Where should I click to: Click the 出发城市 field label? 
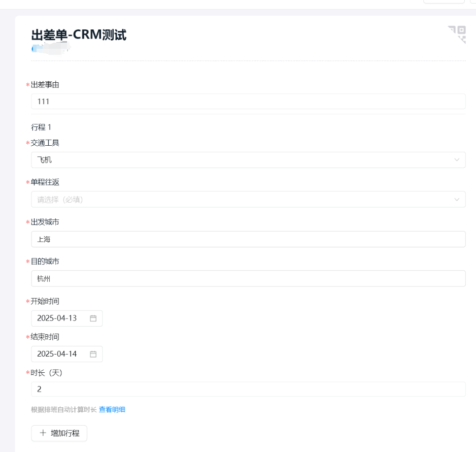click(x=45, y=222)
